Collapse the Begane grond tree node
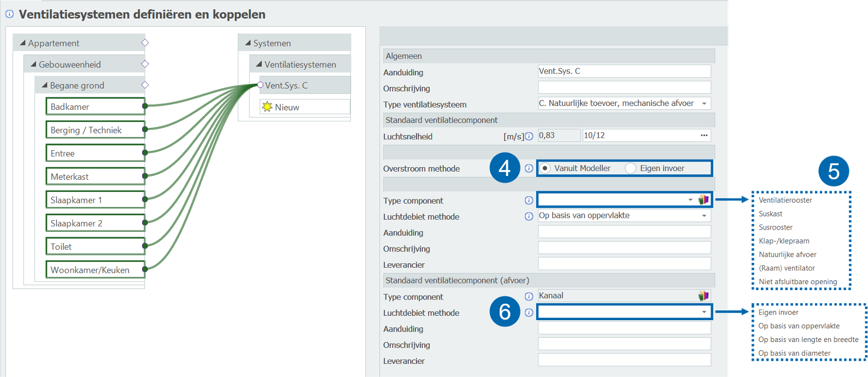 45,85
